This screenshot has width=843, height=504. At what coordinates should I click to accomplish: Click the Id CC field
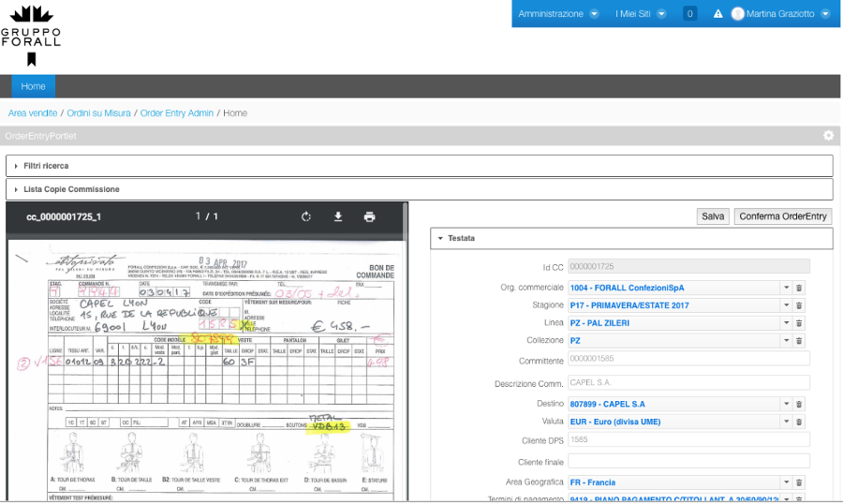[688, 267]
